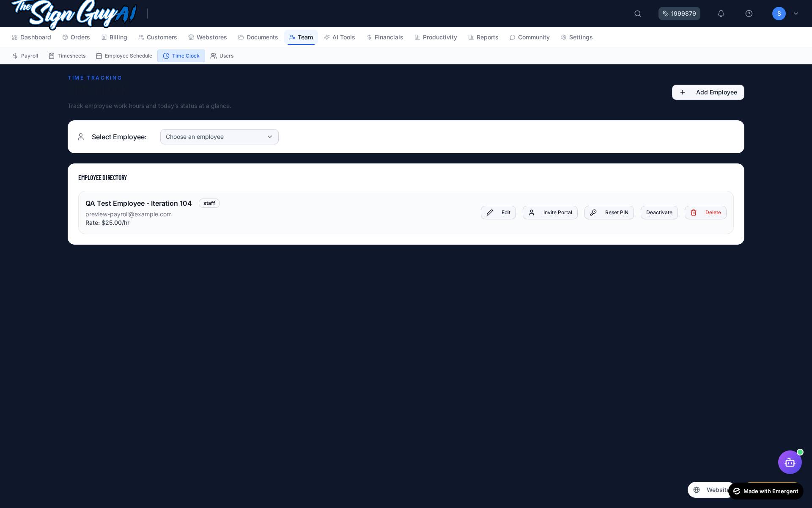Click the Made with Emergent badge
Screen dimensions: 812x508
[766, 491]
